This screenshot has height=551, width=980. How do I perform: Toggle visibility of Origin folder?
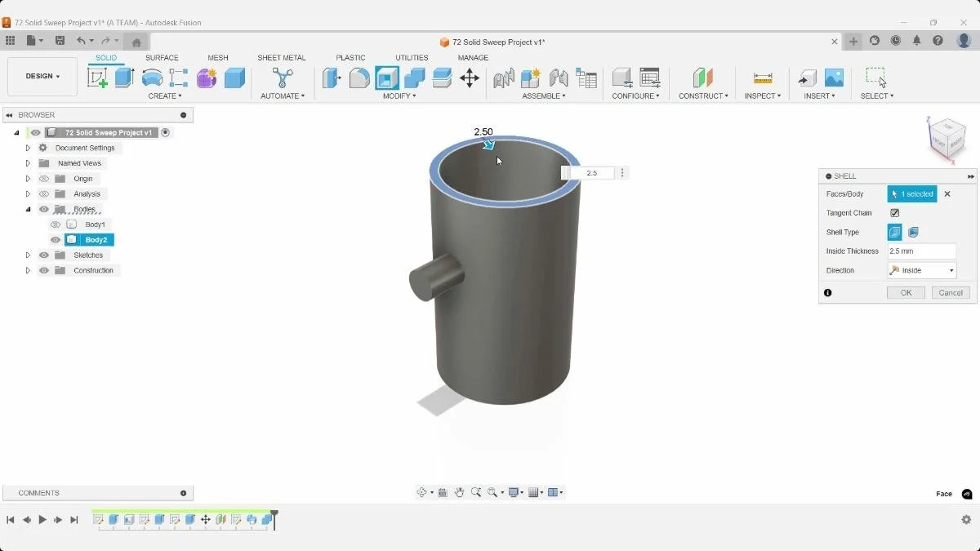point(44,179)
